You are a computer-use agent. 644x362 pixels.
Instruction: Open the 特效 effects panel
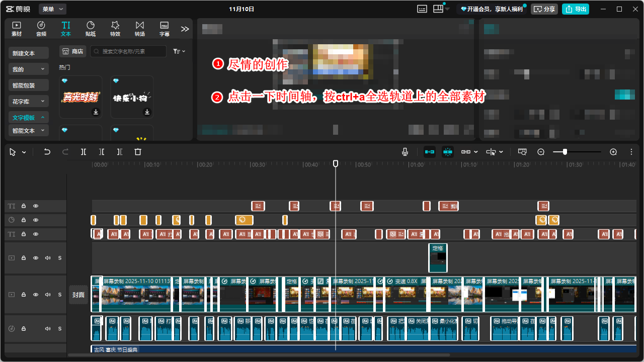coord(115,29)
